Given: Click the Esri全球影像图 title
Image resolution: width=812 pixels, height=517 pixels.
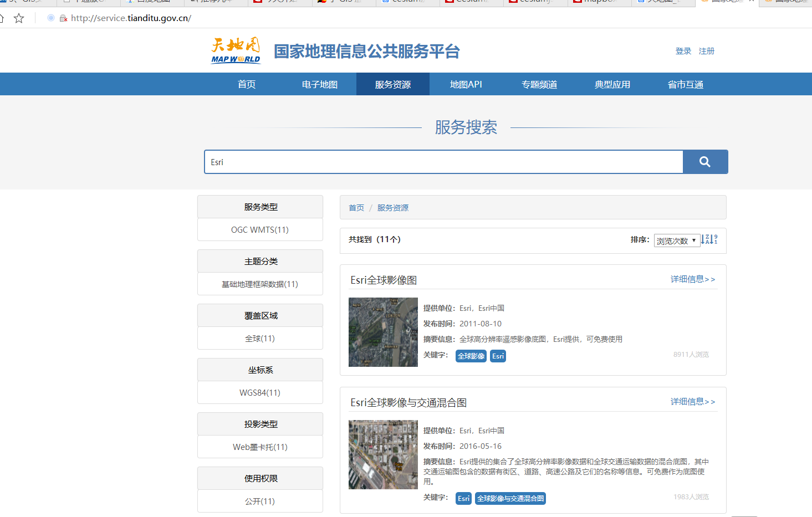Looking at the screenshot, I should [384, 280].
